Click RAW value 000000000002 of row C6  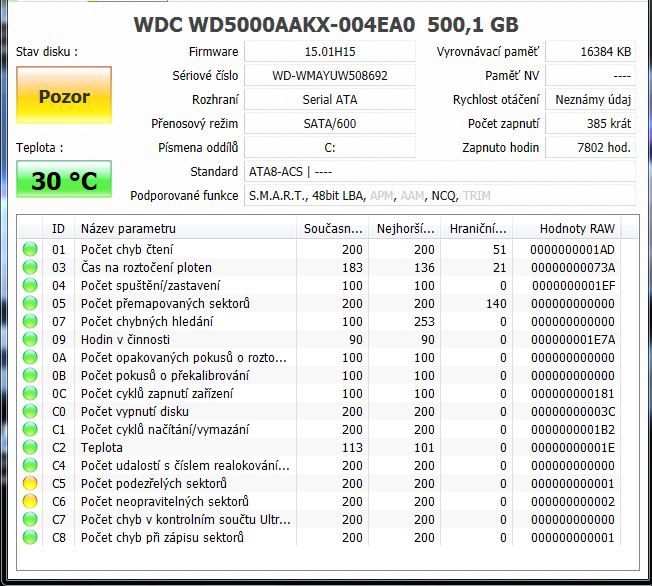(573, 502)
